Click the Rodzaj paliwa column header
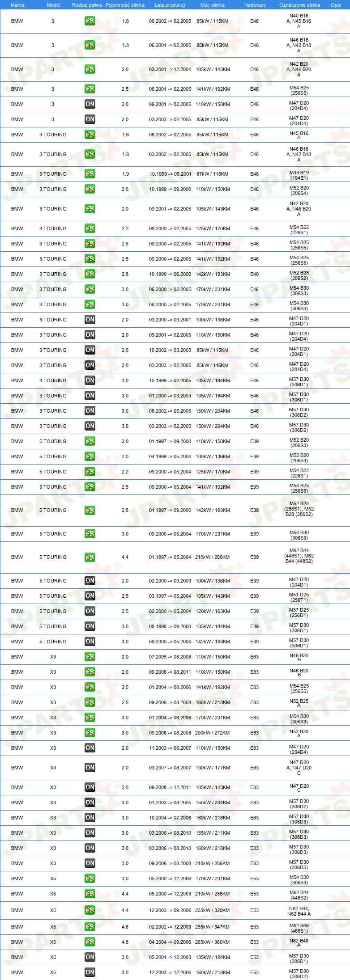The height and width of the screenshot is (980, 350). tap(87, 5)
